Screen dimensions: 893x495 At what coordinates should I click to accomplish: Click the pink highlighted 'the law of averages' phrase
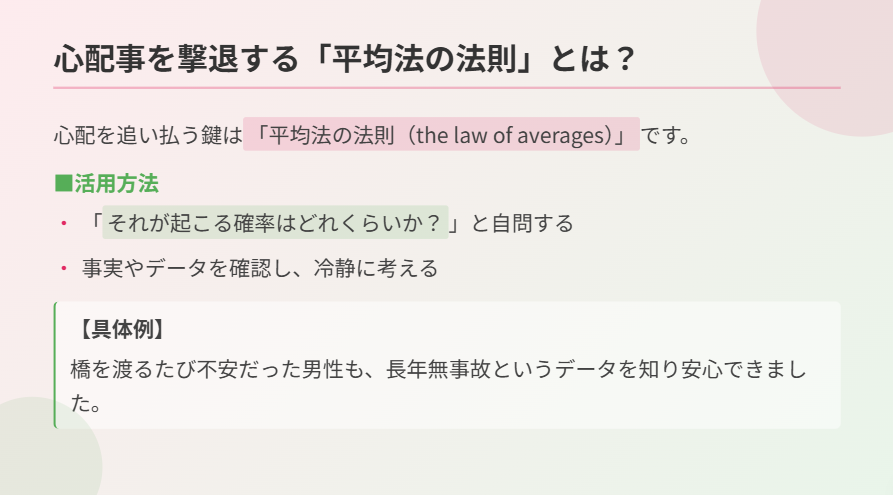coord(441,134)
